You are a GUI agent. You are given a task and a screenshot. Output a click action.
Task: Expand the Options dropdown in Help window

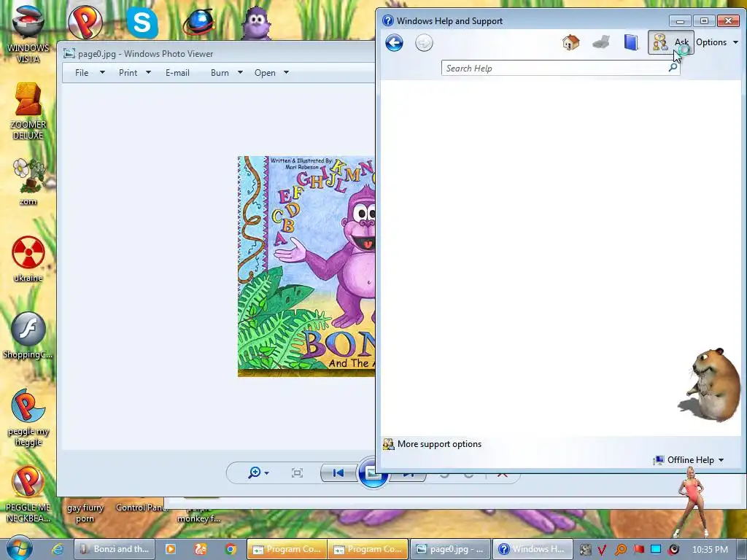pos(717,42)
